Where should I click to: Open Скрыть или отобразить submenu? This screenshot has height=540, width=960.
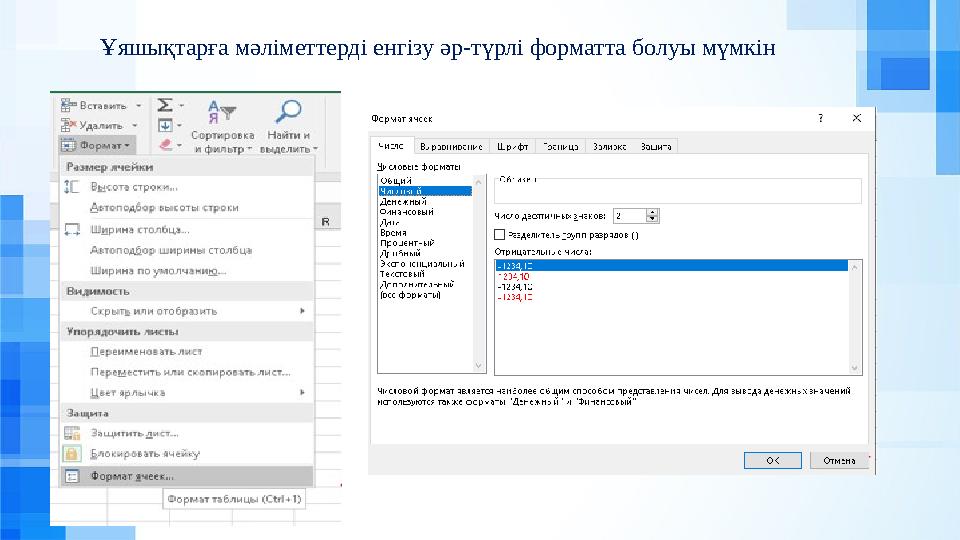pyautogui.click(x=187, y=311)
